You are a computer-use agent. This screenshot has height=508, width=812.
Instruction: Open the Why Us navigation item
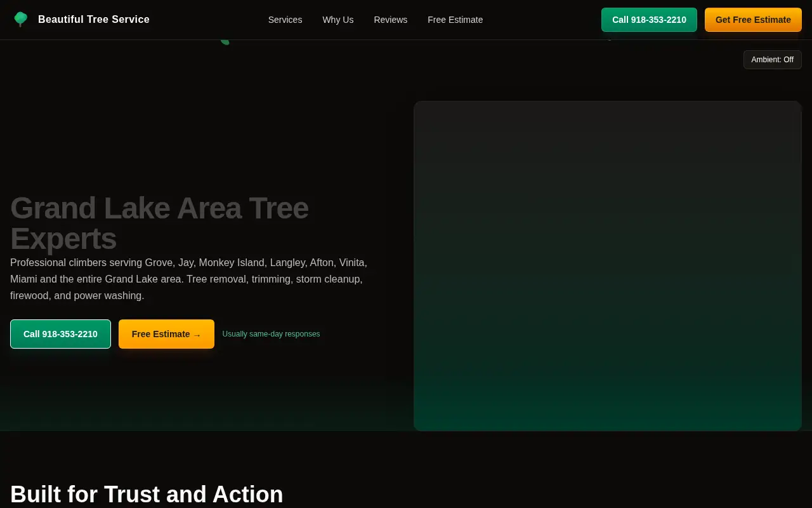pyautogui.click(x=337, y=20)
